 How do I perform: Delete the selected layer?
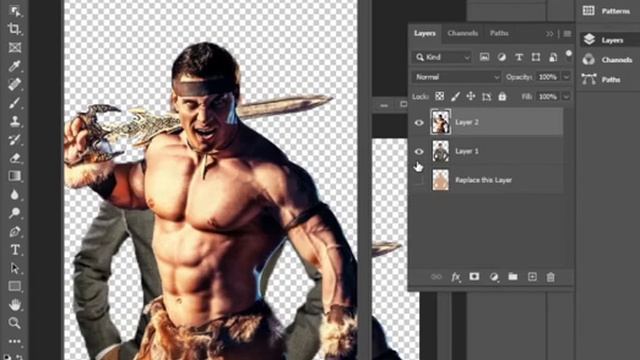pyautogui.click(x=551, y=277)
